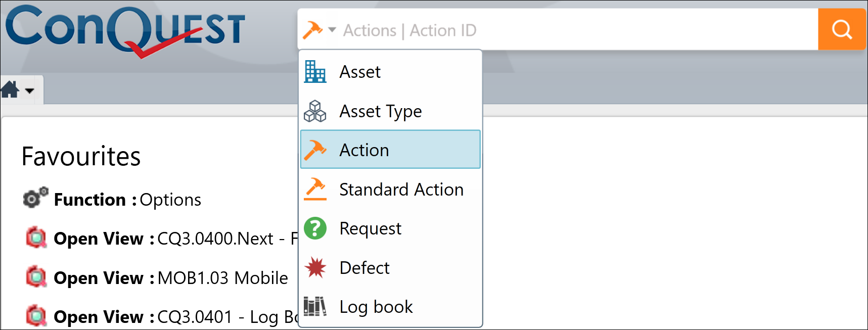This screenshot has height=330, width=868.
Task: Choose Request in the dropdown
Action: (390, 228)
